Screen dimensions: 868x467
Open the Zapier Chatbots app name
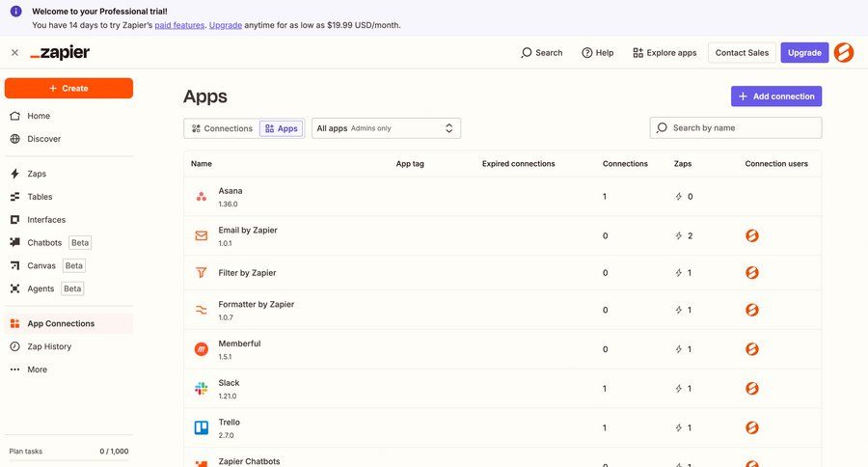tap(249, 461)
